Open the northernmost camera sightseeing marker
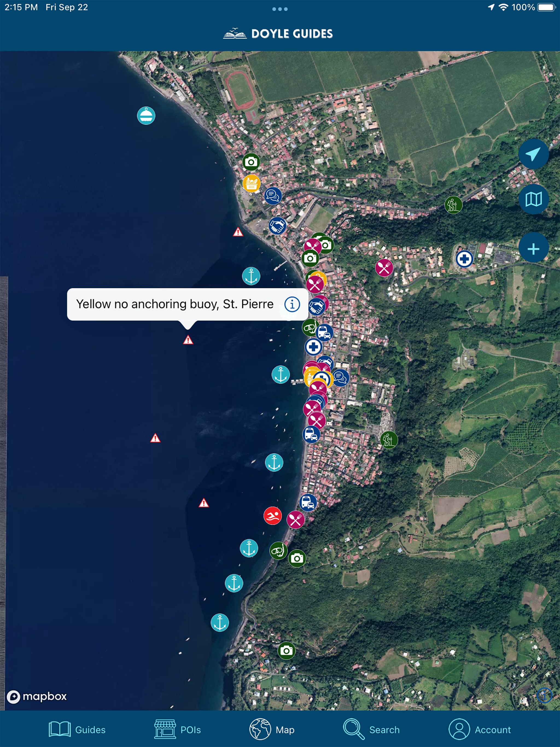Screen dimensions: 560x747 (251, 162)
